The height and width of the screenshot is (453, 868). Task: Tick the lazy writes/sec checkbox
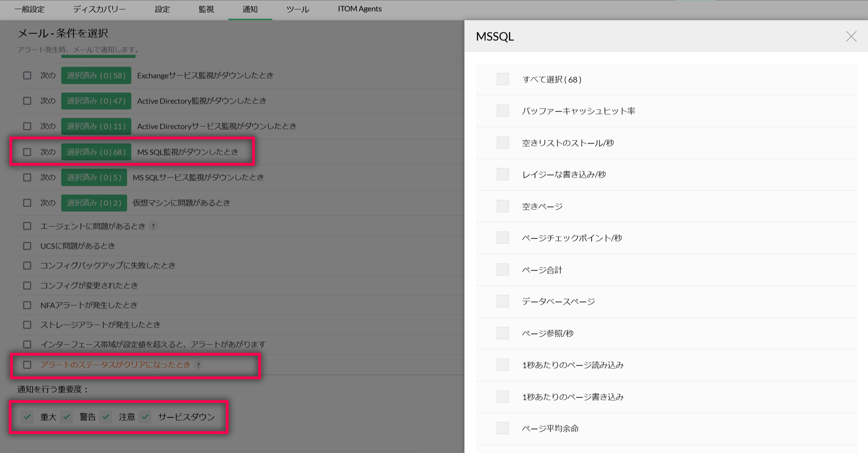pos(503,174)
